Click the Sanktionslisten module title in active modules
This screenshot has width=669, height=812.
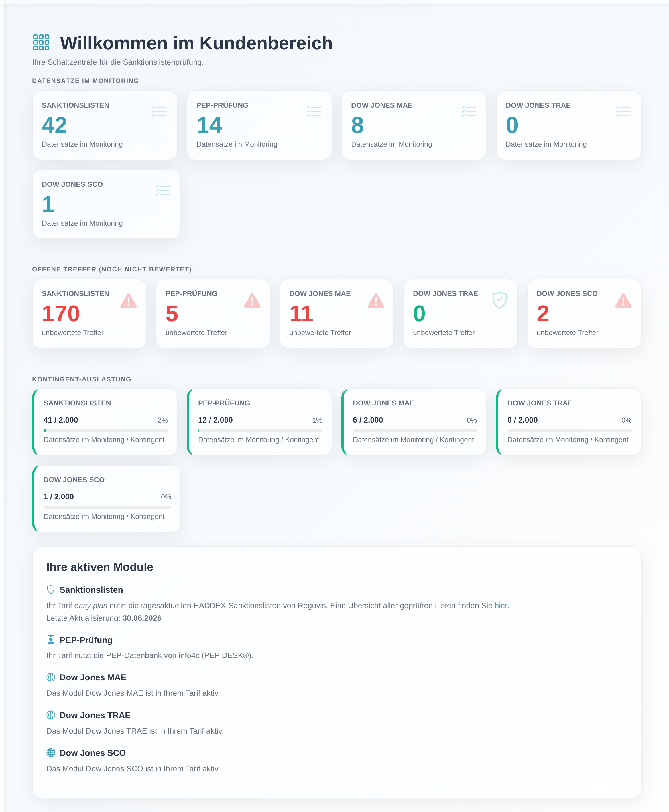click(91, 590)
